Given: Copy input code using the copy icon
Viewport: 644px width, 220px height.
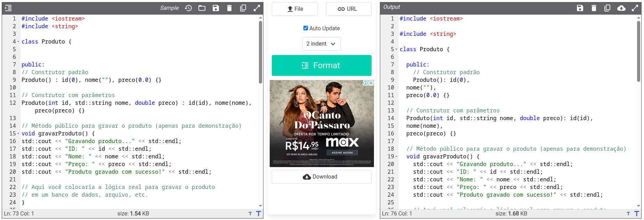Looking at the screenshot, I should (243, 8).
